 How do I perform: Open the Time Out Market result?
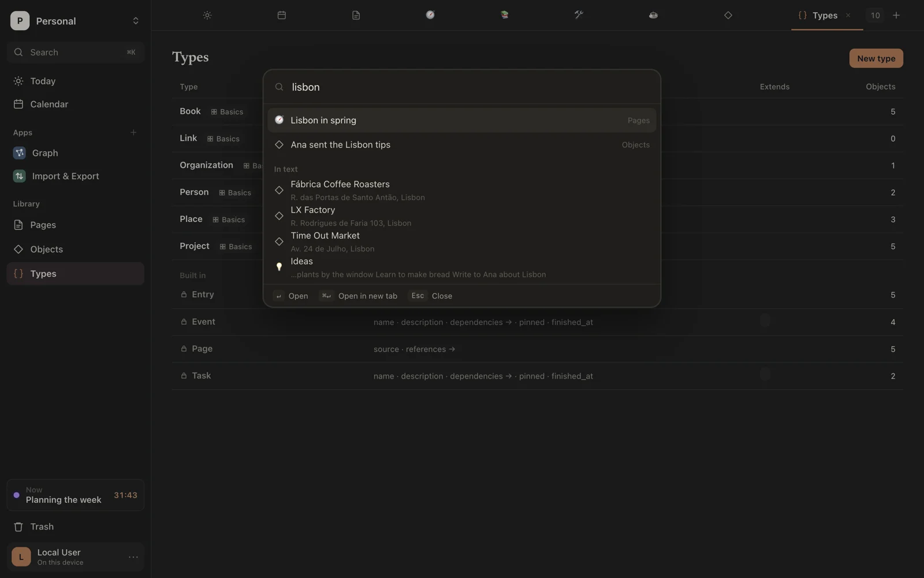coord(462,242)
